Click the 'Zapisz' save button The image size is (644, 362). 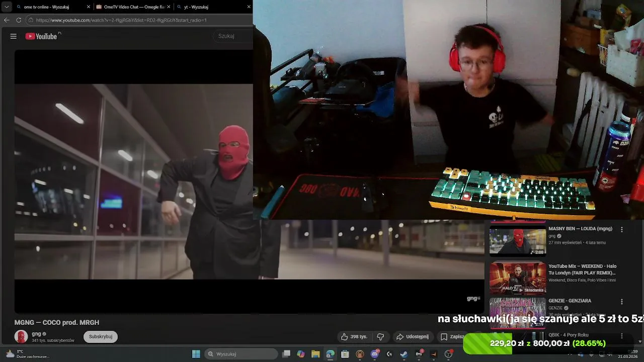452,337
